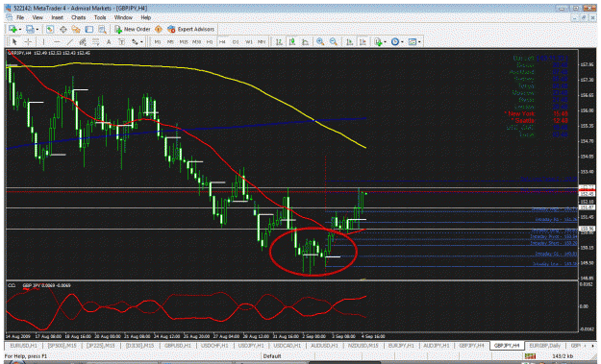Viewport: 601px width, 364px height.
Task: Switch chart to Bar Chart mode
Action: click(279, 41)
